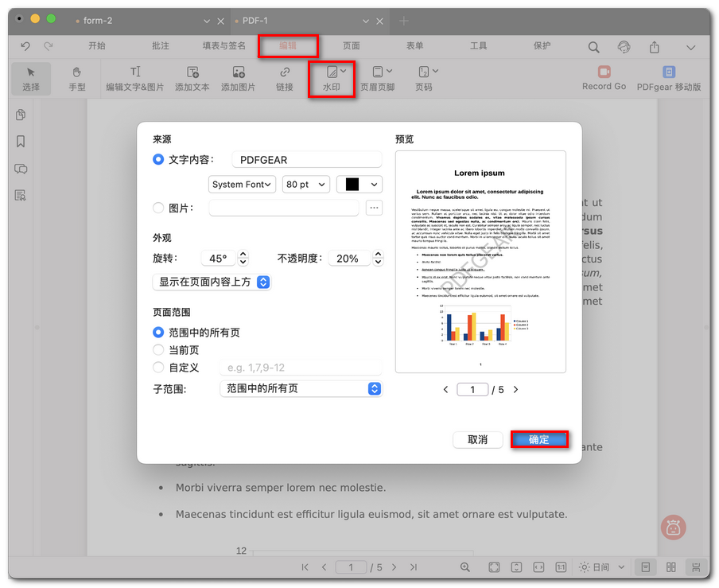Viewport: 719px width, 588px height.
Task: Confirm with the OK (确定) button
Action: click(539, 439)
